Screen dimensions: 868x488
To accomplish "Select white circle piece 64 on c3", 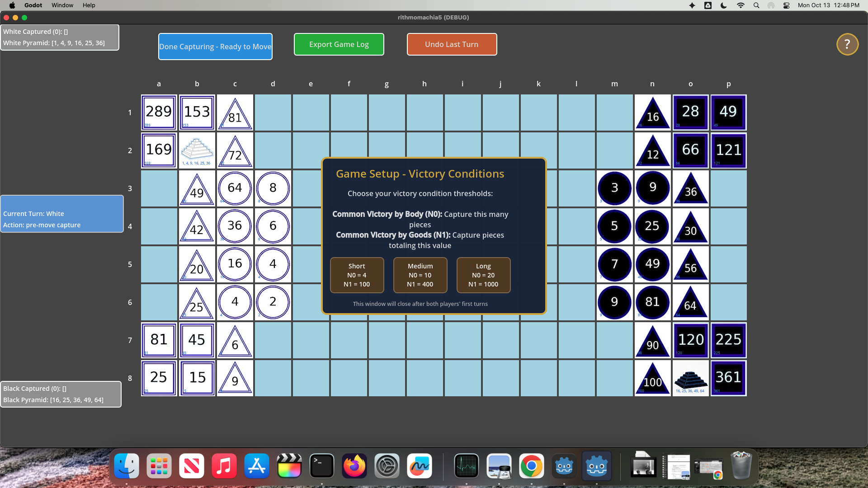I will (x=235, y=188).
